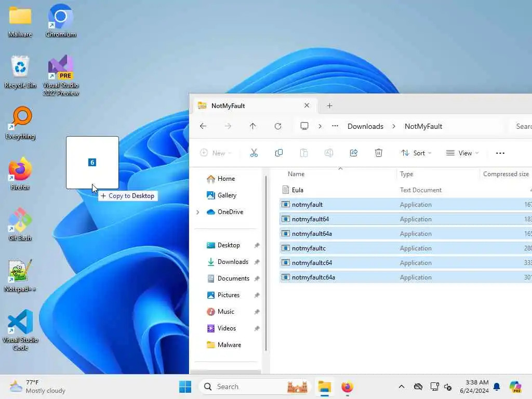Click File Explorer icon in taskbar

[324, 387]
